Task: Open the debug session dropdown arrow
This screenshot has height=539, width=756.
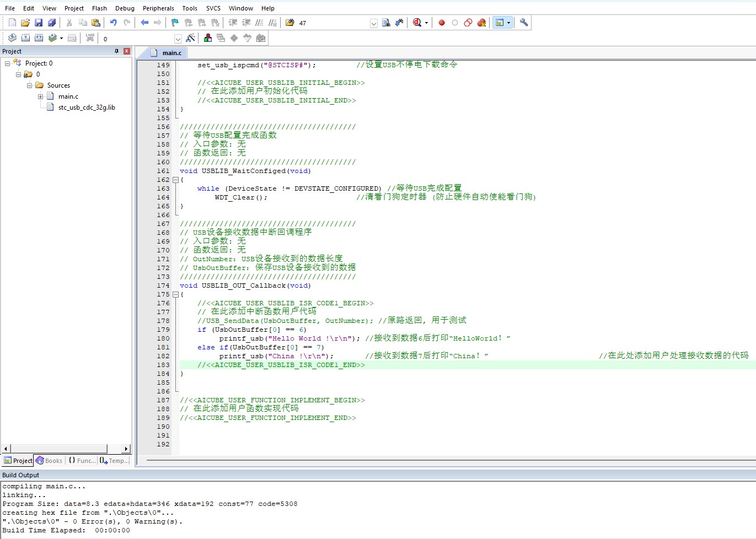Action: pyautogui.click(x=426, y=23)
